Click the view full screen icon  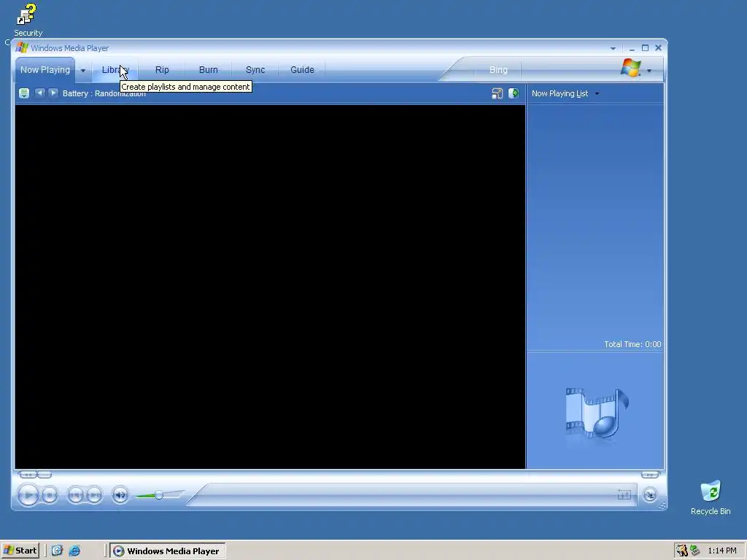624,495
